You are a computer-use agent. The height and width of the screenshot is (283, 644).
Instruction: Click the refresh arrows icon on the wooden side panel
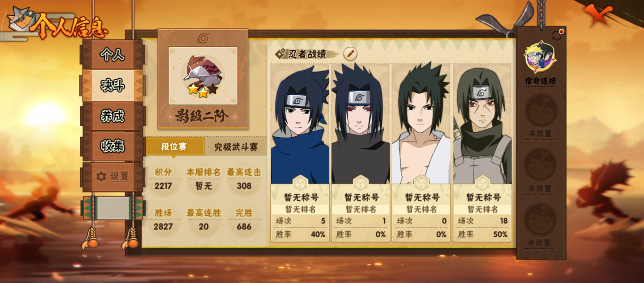click(x=556, y=36)
